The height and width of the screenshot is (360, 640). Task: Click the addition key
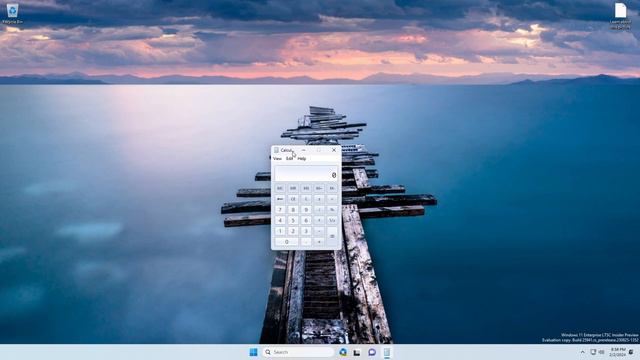(x=319, y=242)
